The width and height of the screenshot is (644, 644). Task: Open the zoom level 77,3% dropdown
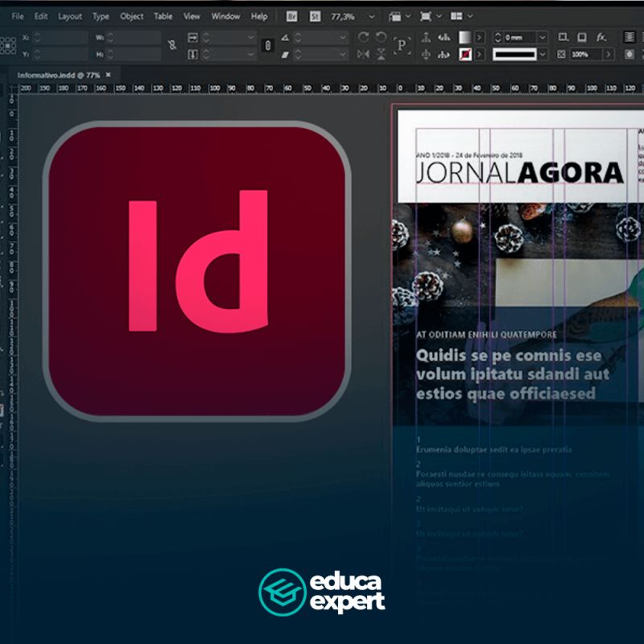point(370,16)
